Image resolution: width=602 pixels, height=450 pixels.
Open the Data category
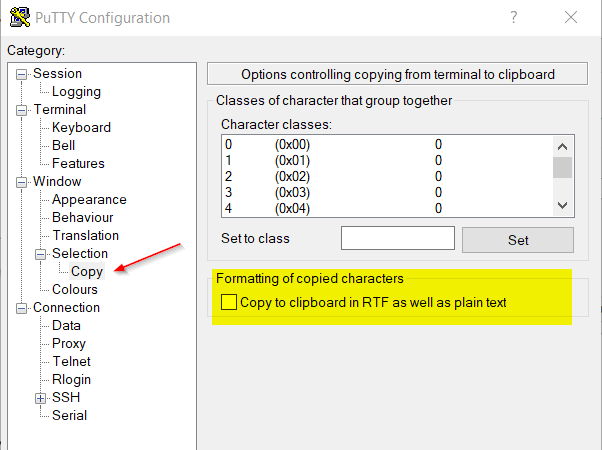[66, 326]
